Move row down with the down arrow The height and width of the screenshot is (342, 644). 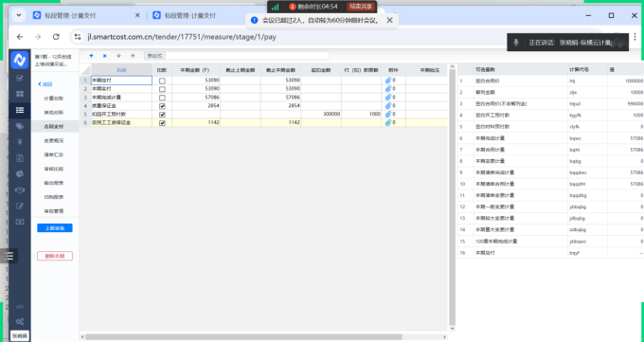tap(118, 56)
